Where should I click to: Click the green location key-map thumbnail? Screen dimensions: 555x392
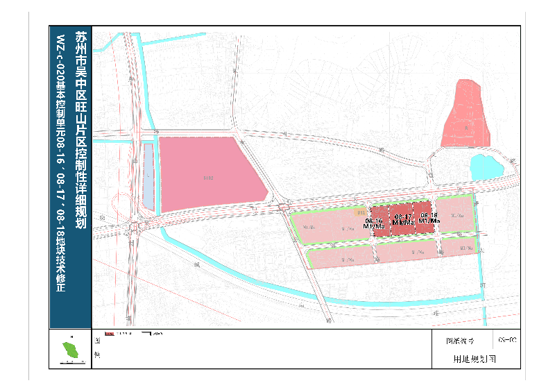[x=70, y=350]
